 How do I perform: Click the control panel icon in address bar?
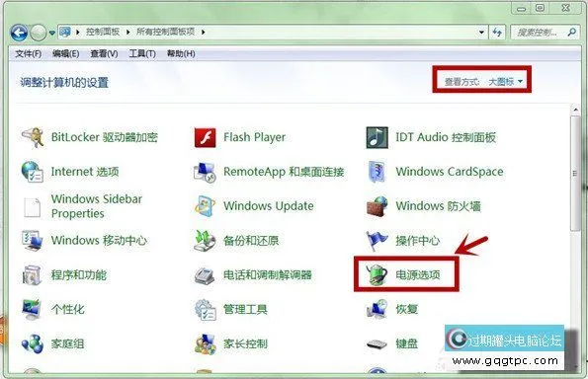coord(65,33)
